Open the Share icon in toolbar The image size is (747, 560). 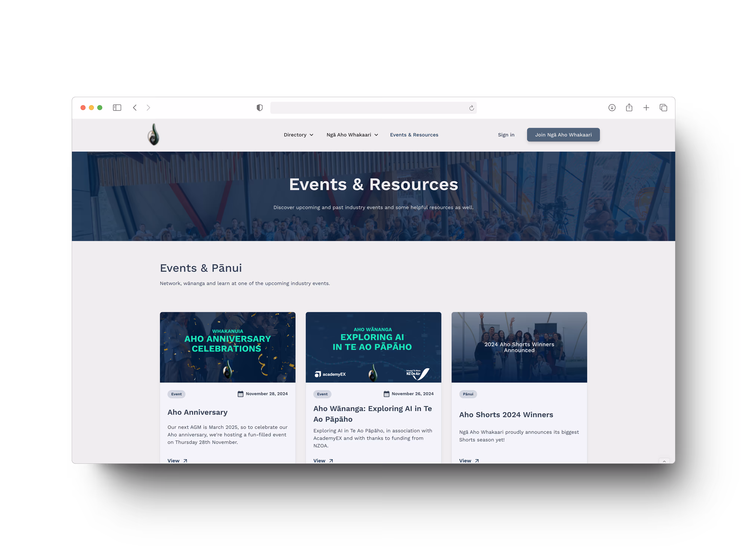[x=629, y=107]
